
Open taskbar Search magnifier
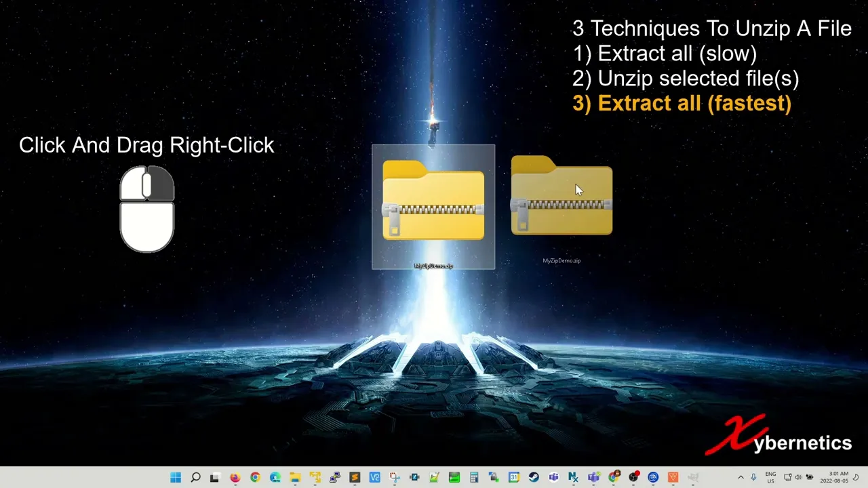pyautogui.click(x=195, y=477)
